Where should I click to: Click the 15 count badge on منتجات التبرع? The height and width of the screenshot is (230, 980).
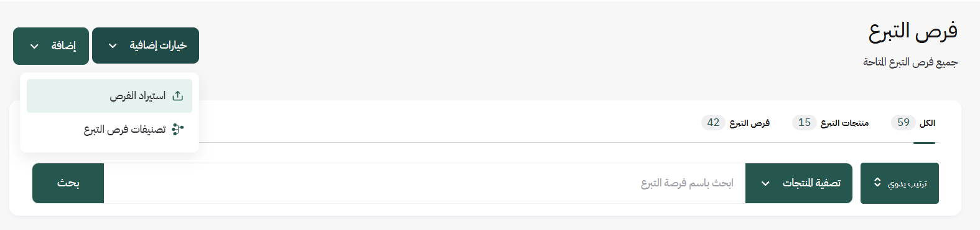coord(805,123)
